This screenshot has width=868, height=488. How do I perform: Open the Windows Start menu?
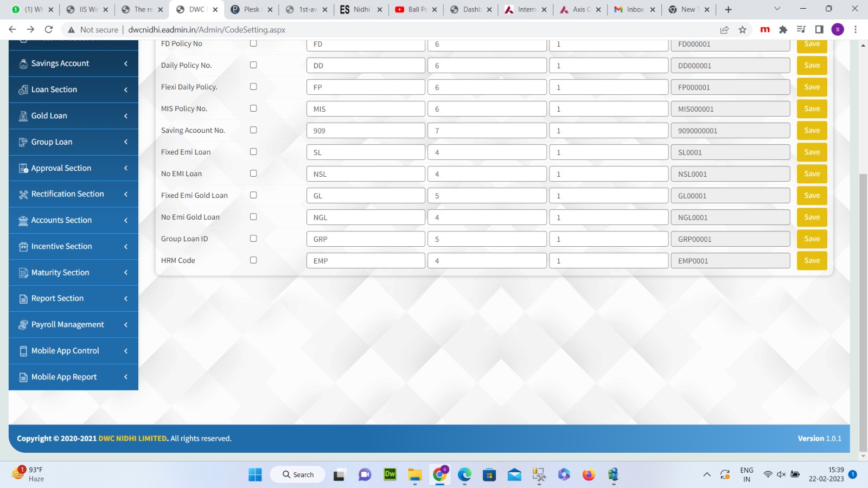click(255, 475)
